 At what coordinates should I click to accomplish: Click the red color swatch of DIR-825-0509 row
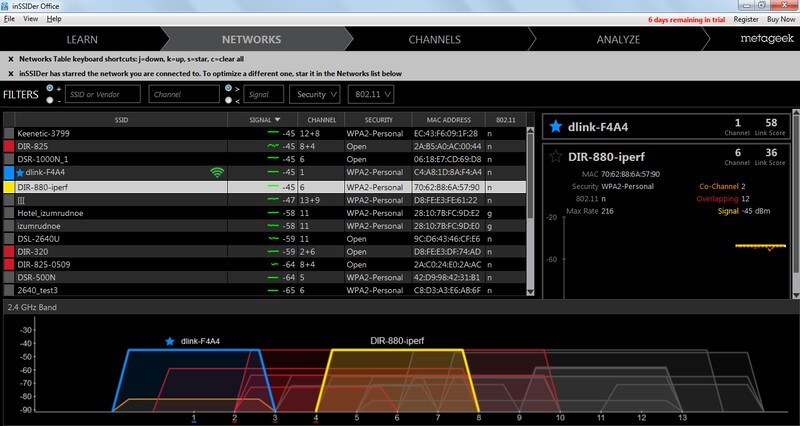pyautogui.click(x=9, y=264)
